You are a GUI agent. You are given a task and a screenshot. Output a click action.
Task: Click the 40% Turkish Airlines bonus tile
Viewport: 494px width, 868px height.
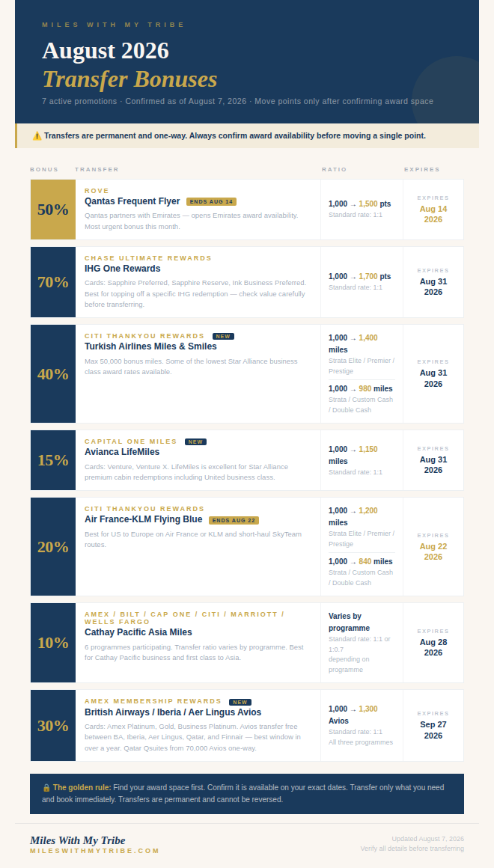[53, 373]
